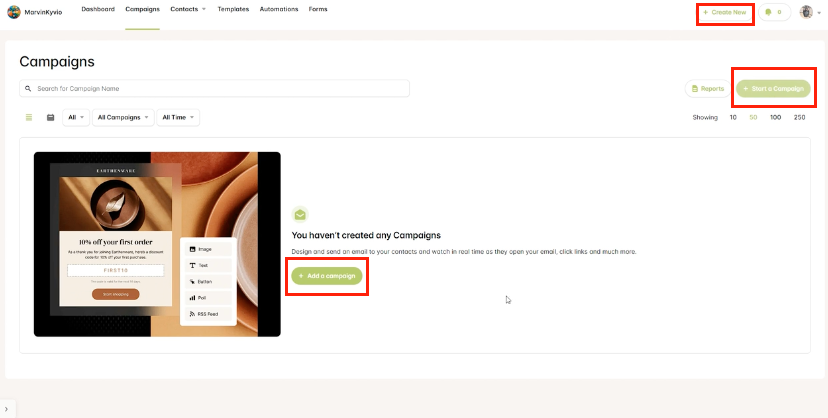Switch to list view icon
Viewport: 828px width, 418px height.
point(29,117)
